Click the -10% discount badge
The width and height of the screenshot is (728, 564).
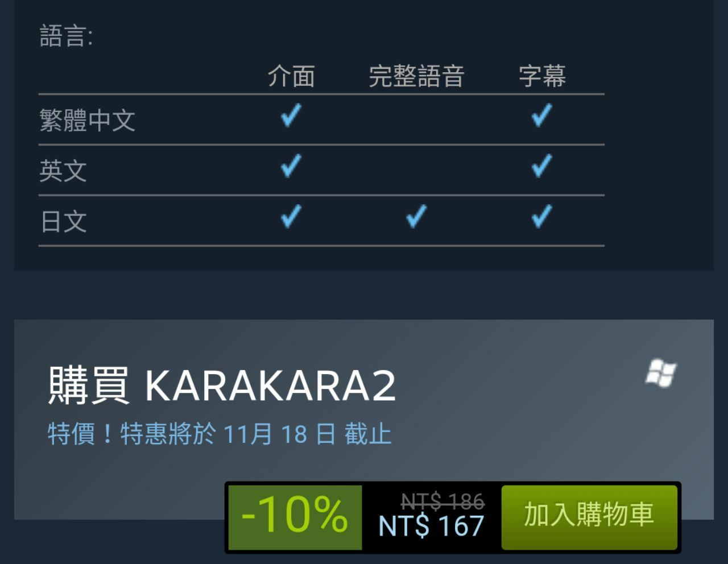pos(295,517)
